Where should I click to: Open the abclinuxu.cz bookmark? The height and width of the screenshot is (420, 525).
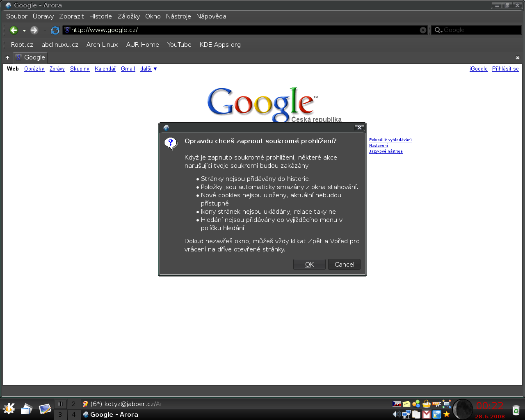[x=60, y=45]
